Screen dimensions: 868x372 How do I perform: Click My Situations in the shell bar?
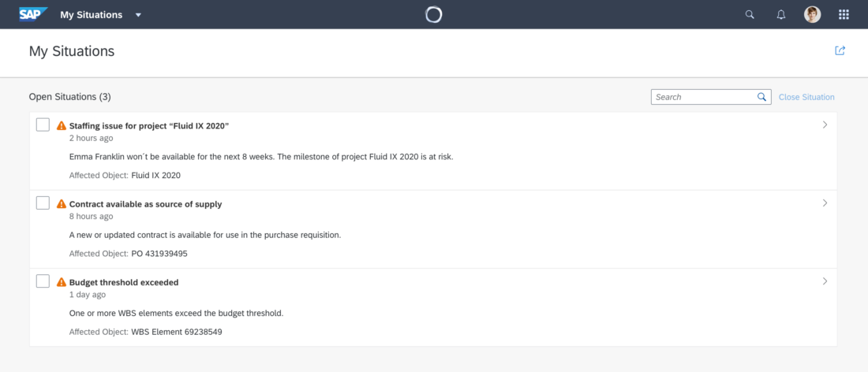pos(92,15)
